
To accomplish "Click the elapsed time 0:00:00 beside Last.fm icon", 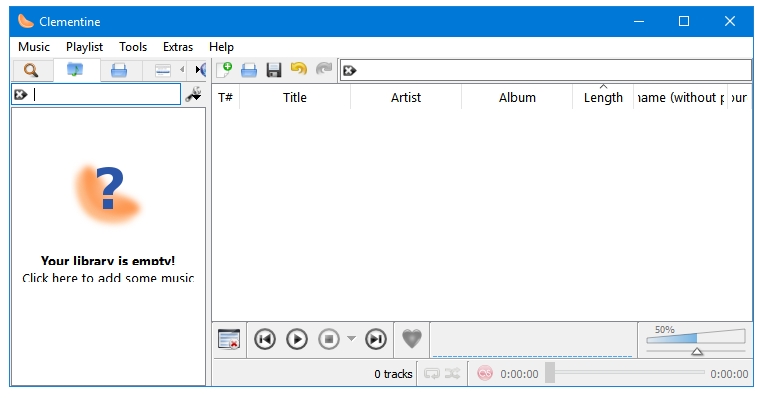I will (x=519, y=374).
